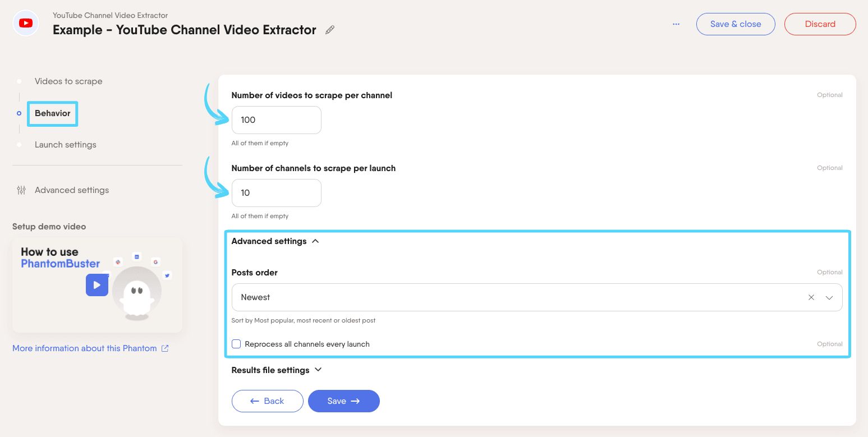
Task: Play the setup demo video
Action: 97,285
